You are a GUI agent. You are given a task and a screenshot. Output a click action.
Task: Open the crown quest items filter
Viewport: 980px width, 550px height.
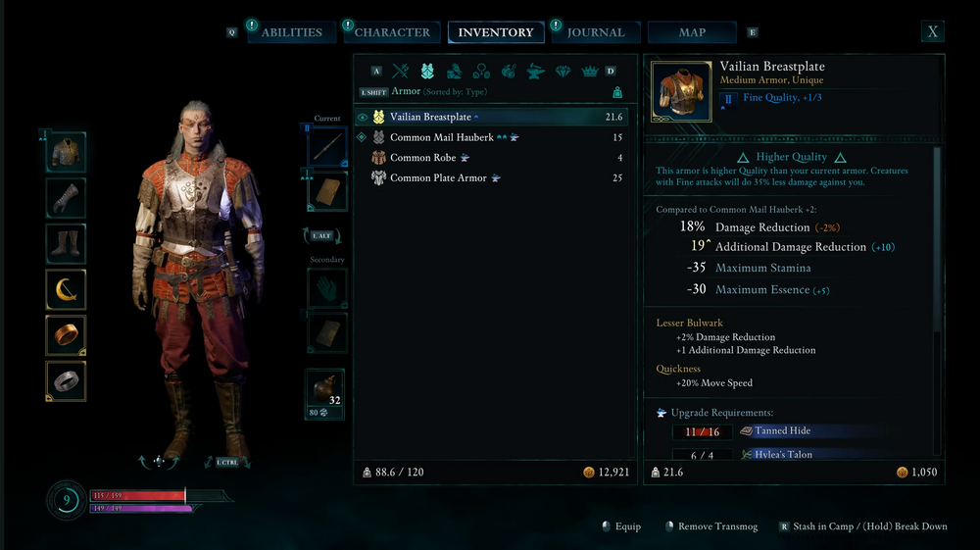[x=589, y=72]
